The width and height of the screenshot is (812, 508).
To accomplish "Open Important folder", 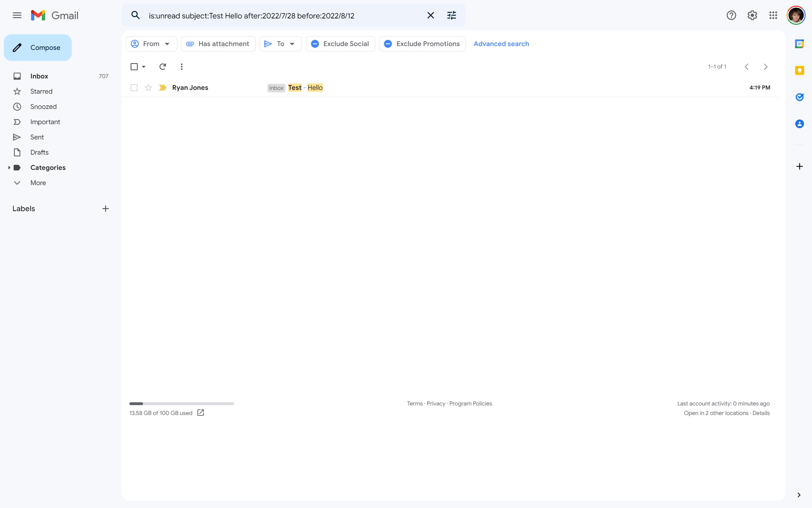I will pyautogui.click(x=45, y=122).
